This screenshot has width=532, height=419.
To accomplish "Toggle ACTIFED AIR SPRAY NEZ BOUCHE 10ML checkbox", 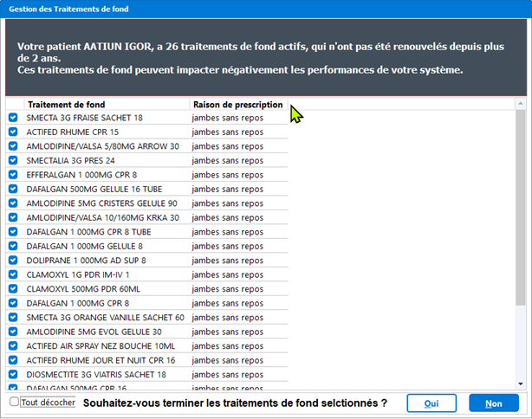I will [13, 345].
